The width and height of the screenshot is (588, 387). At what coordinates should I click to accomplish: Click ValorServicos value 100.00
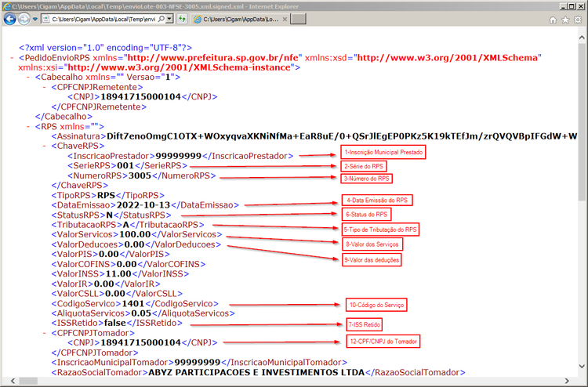(135, 234)
